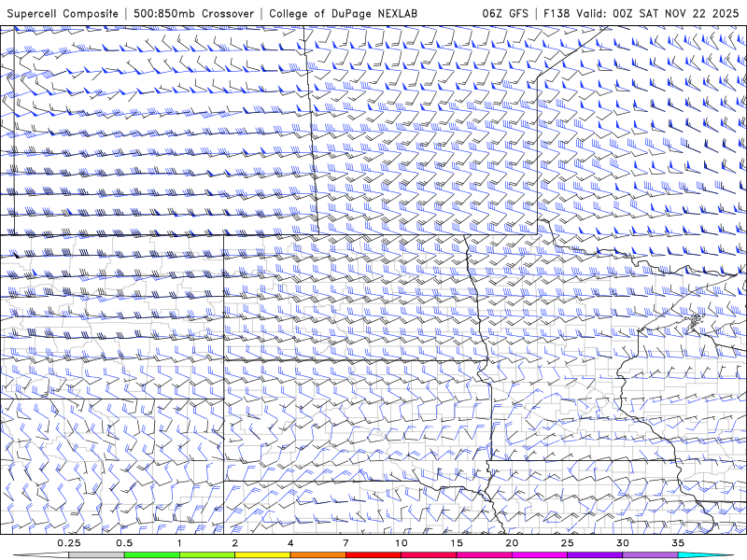Click the legend value 1
This screenshot has height=560, width=747.
[x=179, y=543]
